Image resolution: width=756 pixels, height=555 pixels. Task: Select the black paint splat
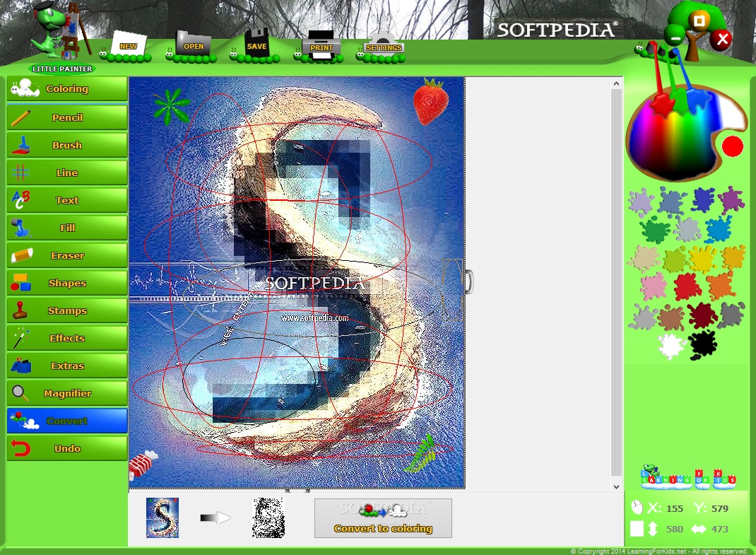702,344
